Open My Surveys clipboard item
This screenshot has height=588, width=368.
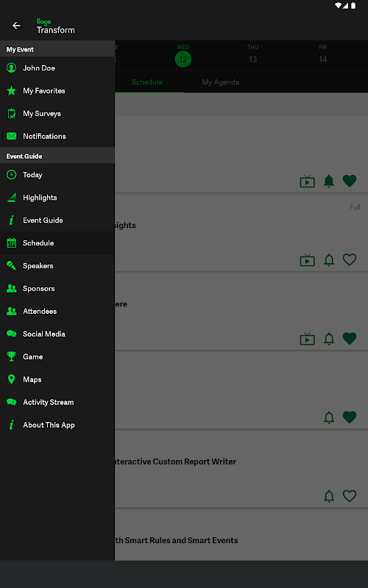pos(57,113)
